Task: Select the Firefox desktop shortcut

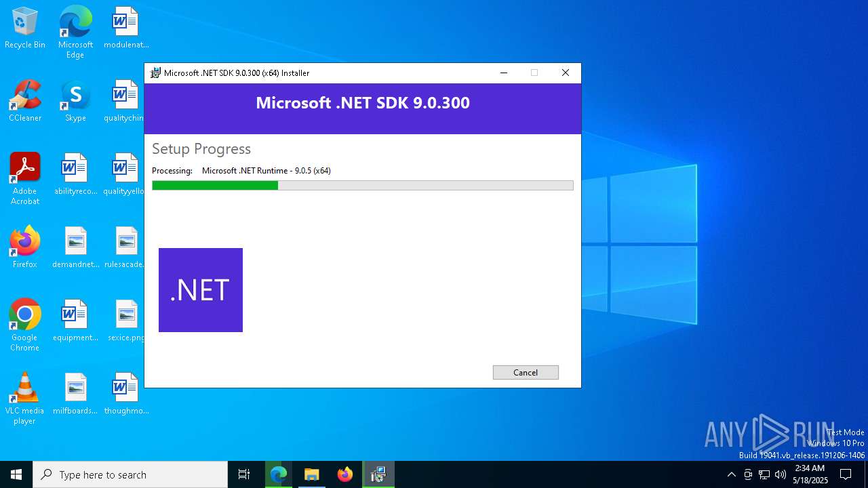Action: point(25,248)
